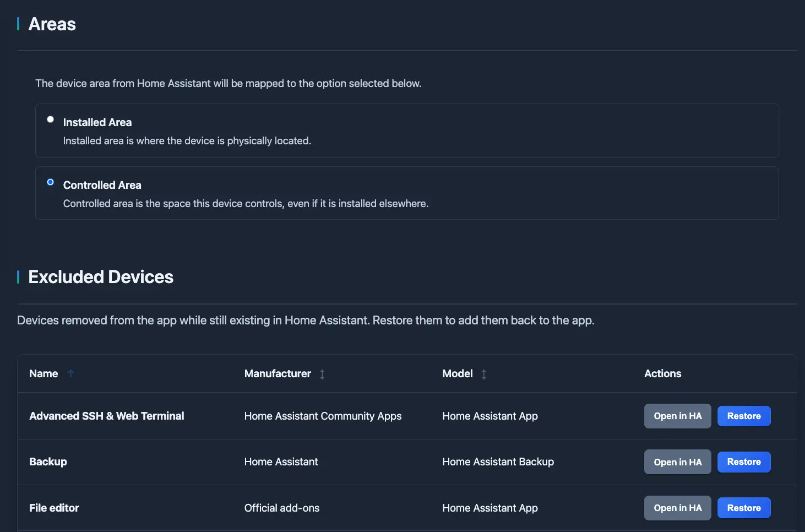The width and height of the screenshot is (805, 532).
Task: Restore the File editor device
Action: coord(743,508)
